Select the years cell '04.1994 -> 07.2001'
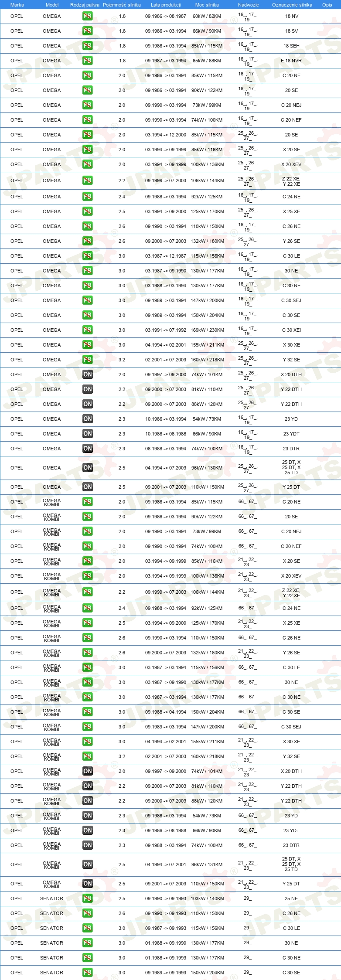Viewport: 341px width, 980px height. [166, 864]
